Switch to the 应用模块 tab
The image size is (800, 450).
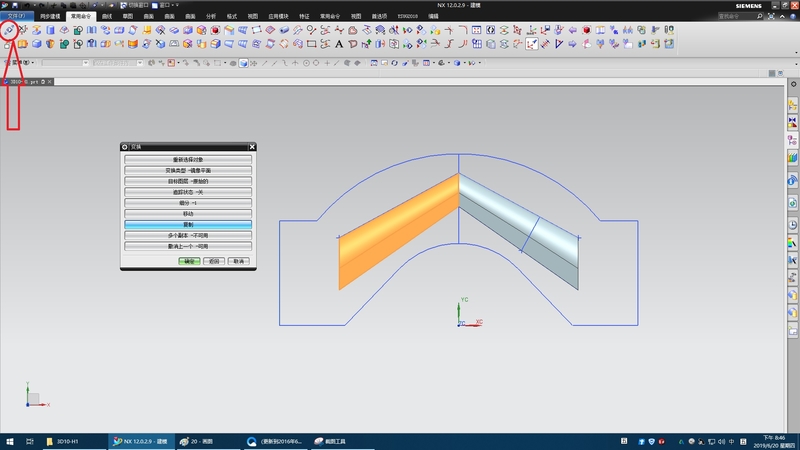pyautogui.click(x=278, y=16)
